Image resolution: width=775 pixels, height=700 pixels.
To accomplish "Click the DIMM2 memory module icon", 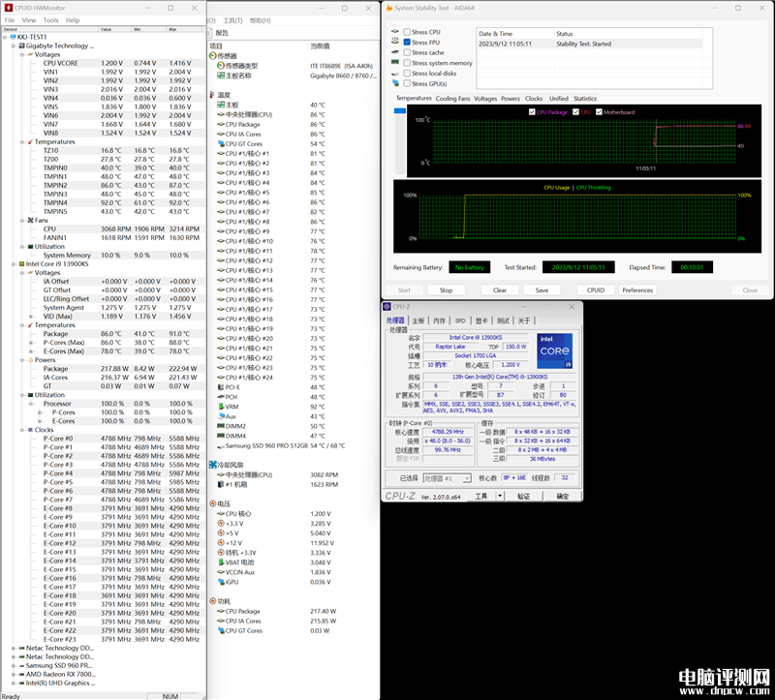I will (221, 426).
